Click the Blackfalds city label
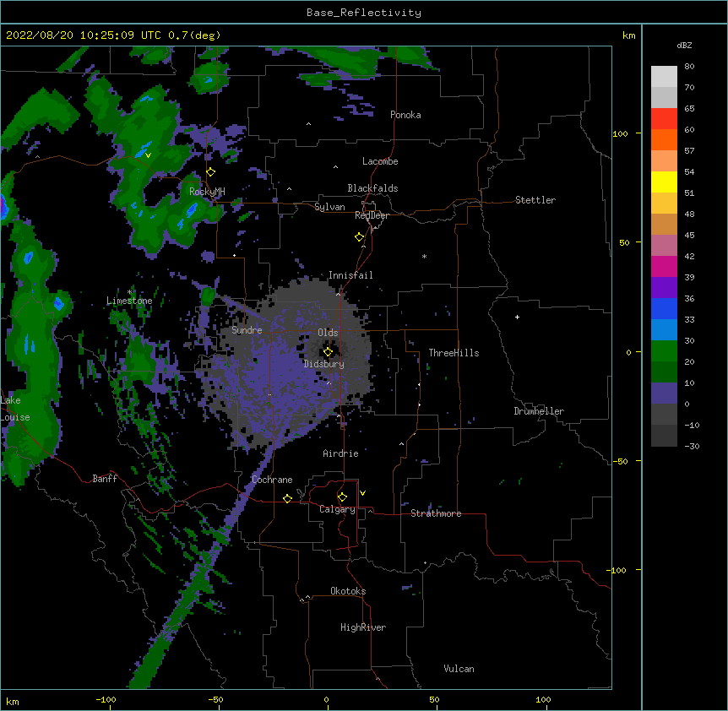This screenshot has height=711, width=728. tap(372, 188)
